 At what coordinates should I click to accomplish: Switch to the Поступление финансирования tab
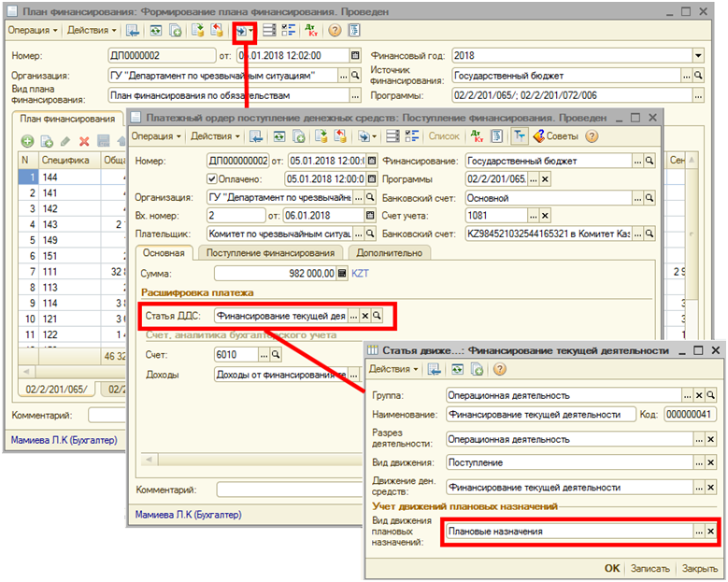pos(270,252)
